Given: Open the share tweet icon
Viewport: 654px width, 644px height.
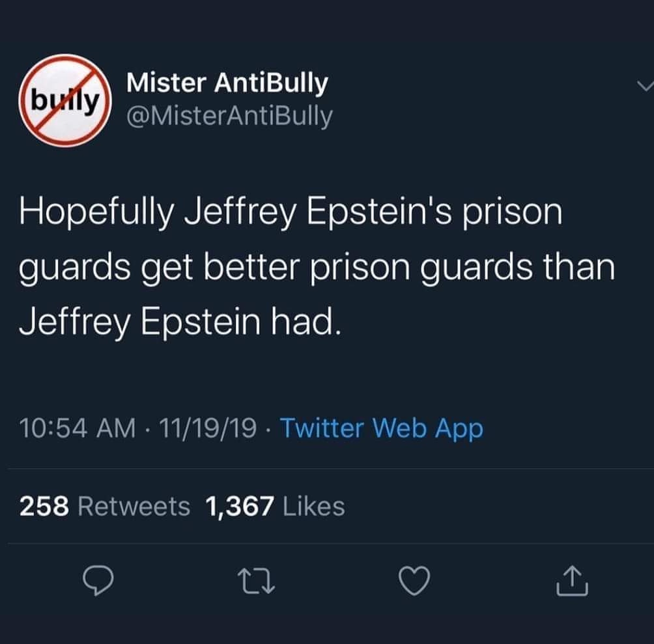Looking at the screenshot, I should click(573, 581).
